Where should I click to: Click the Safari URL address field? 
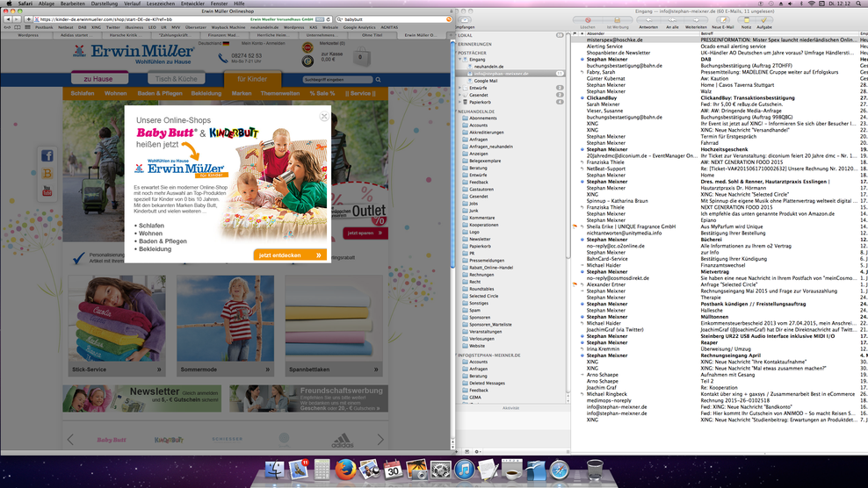[183, 19]
